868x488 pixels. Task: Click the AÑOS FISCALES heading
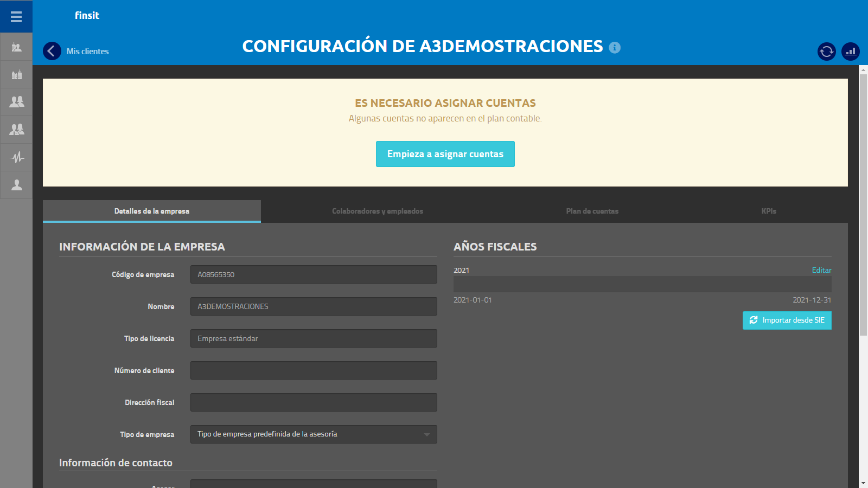[495, 247]
